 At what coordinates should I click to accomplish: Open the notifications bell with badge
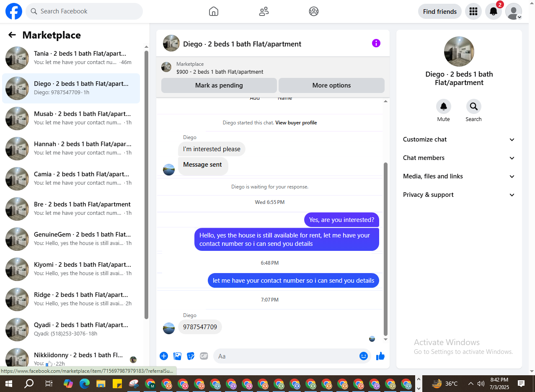494,11
